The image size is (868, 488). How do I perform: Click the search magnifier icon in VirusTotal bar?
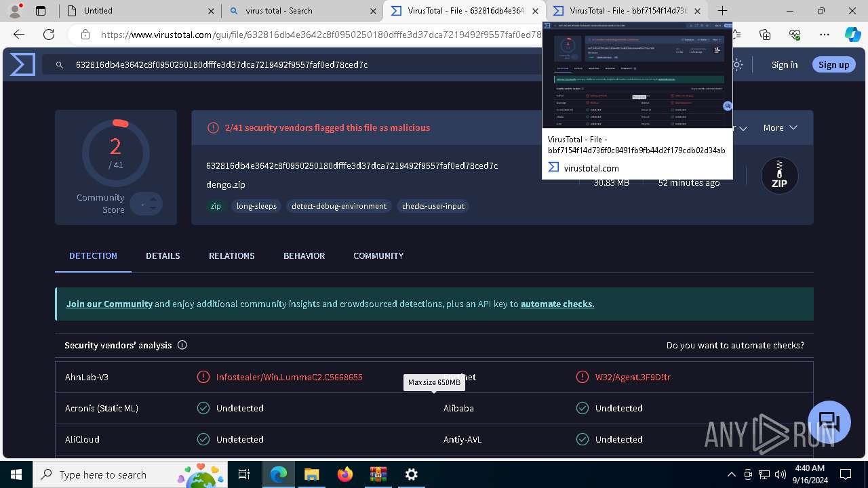(60, 65)
